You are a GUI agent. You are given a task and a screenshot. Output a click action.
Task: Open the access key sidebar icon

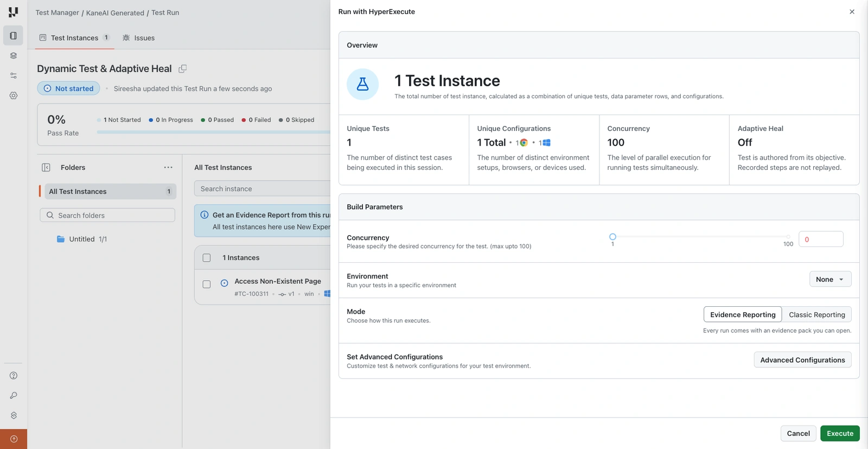(x=14, y=396)
